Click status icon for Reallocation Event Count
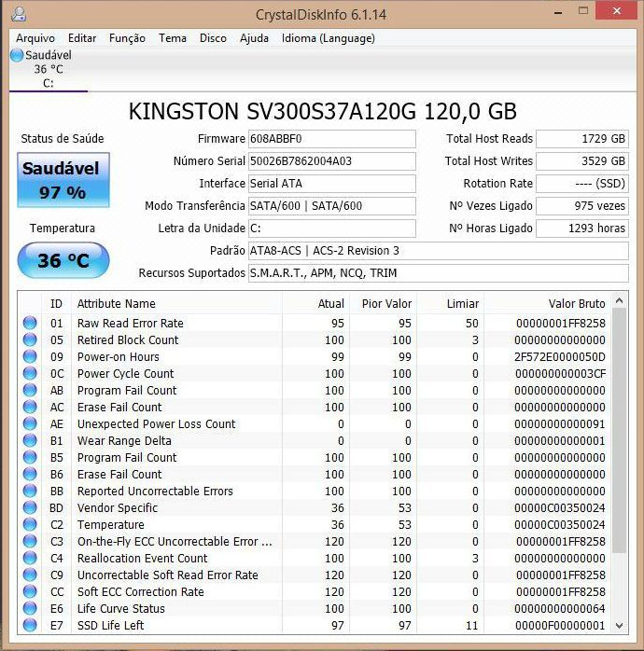This screenshot has height=651, width=644. [x=30, y=558]
